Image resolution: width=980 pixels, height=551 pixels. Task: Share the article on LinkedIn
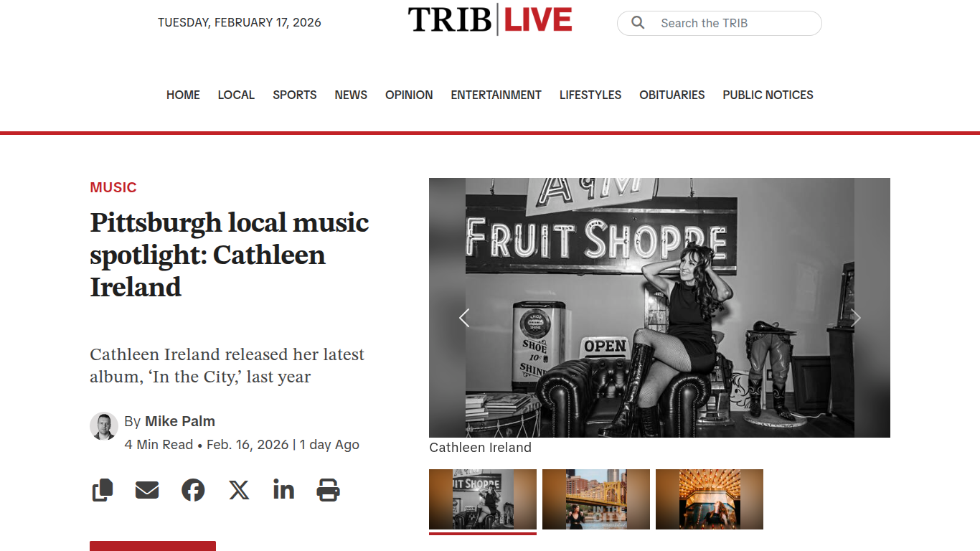click(283, 489)
